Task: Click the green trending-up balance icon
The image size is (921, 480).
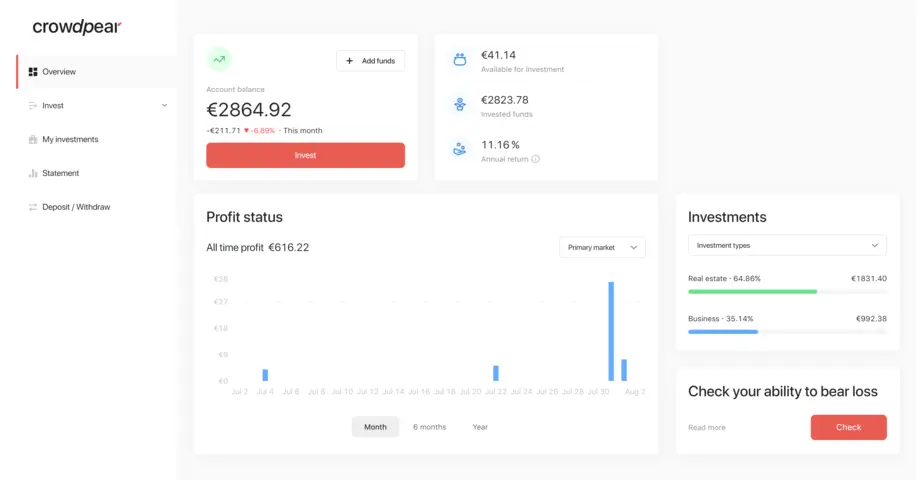Action: [219, 60]
